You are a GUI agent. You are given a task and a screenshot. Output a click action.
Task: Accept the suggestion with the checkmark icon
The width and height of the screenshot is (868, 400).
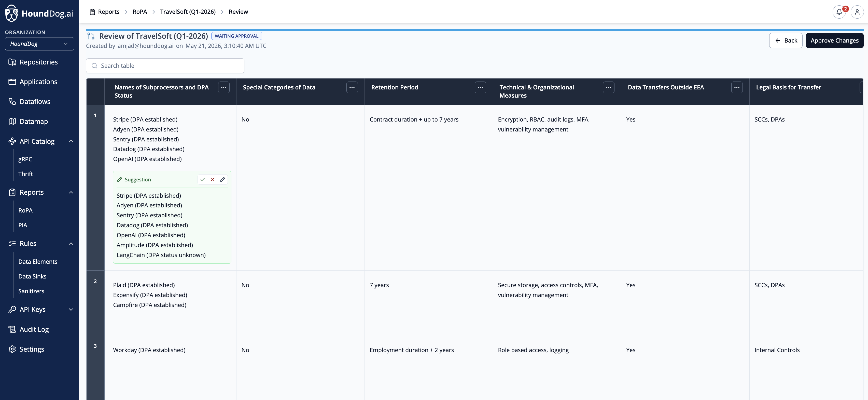[x=203, y=179]
